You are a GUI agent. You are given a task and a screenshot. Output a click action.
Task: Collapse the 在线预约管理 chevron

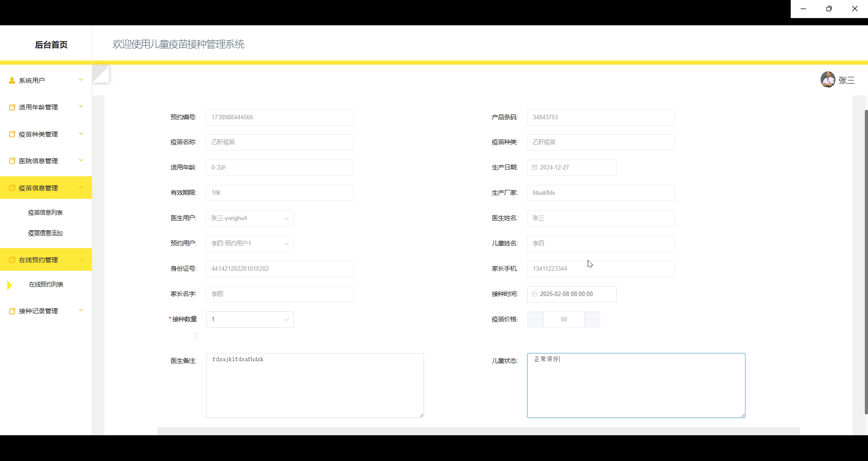[81, 259]
